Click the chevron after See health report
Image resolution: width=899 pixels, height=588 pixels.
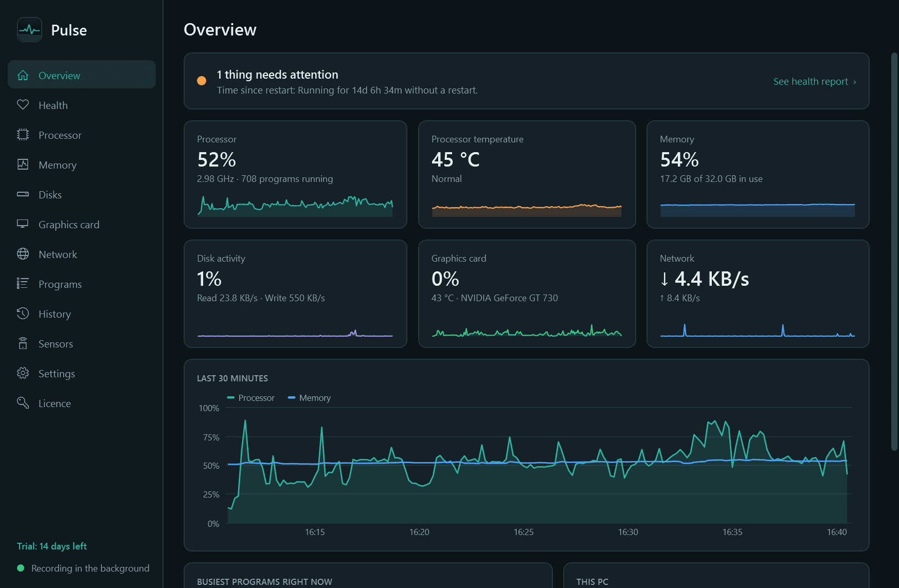tap(854, 82)
